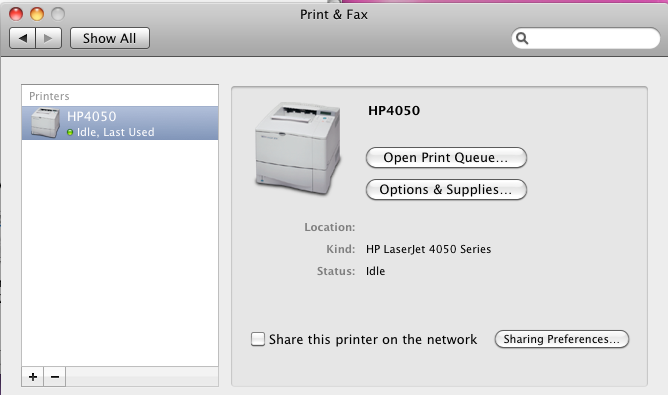The width and height of the screenshot is (668, 395).
Task: Click the green idle status dot
Action: [70, 133]
